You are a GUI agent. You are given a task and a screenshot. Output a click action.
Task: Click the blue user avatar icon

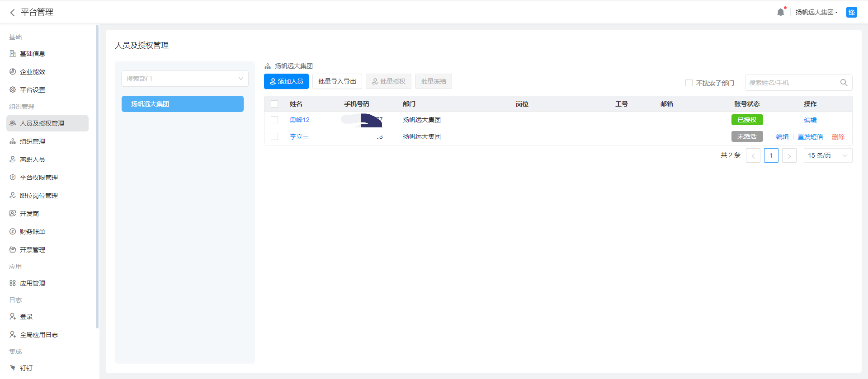(851, 12)
